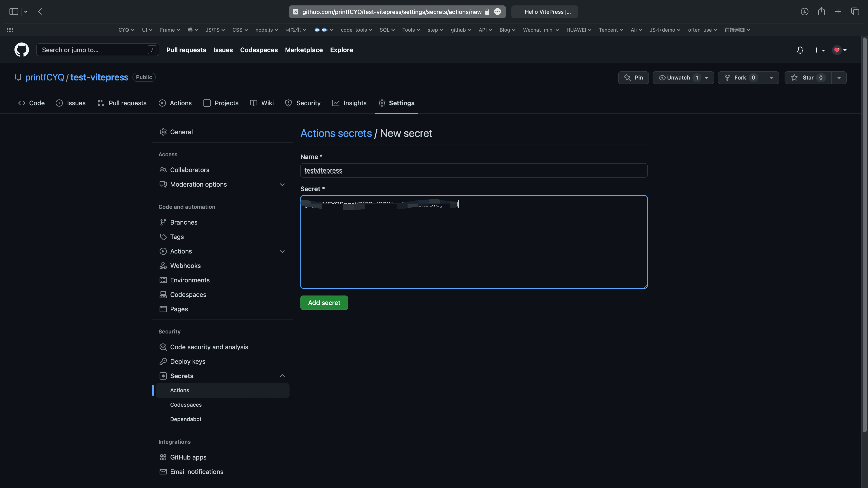Open the Star lists dropdown arrow
Viewport: 868px width, 488px height.
pos(839,78)
